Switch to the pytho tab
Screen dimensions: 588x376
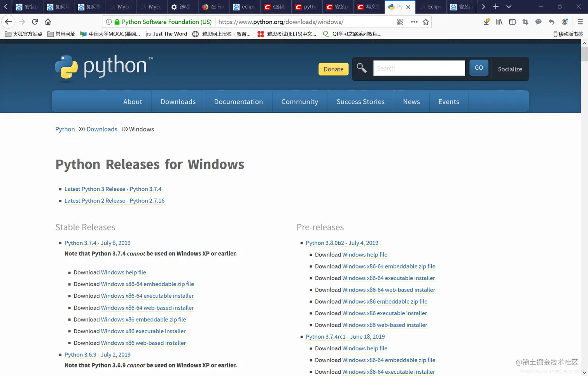[x=306, y=7]
